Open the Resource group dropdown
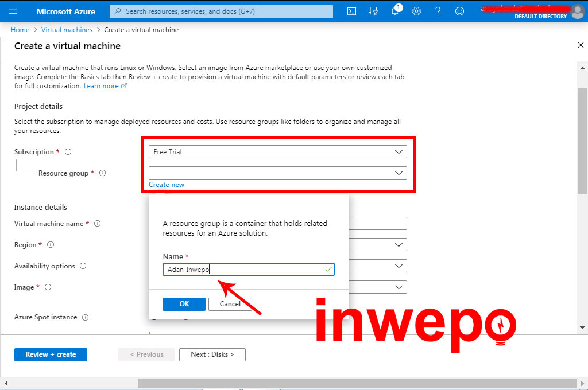 278,173
